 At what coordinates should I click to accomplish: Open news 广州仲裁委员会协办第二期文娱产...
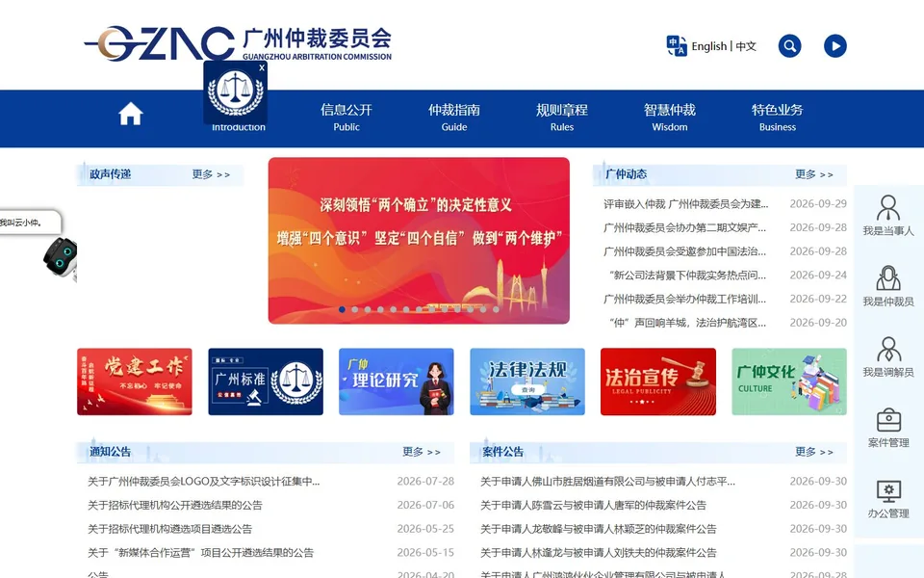coord(684,227)
